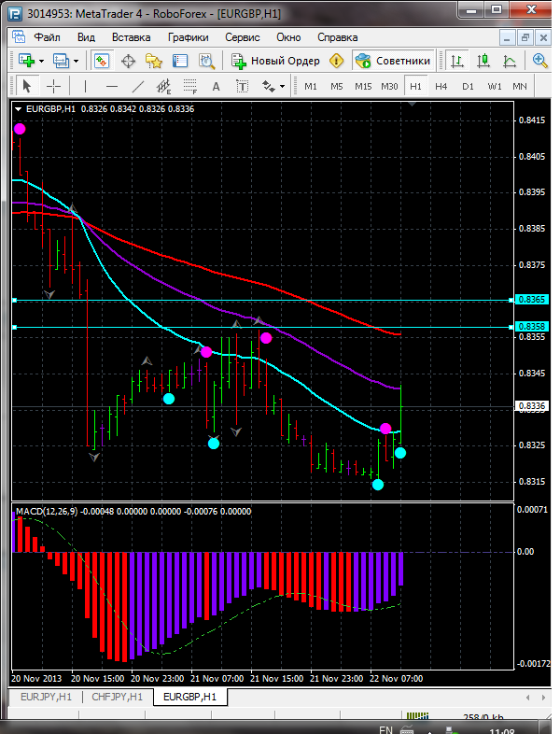The image size is (560, 734).
Task: Click the profiles icon
Action: click(62, 61)
